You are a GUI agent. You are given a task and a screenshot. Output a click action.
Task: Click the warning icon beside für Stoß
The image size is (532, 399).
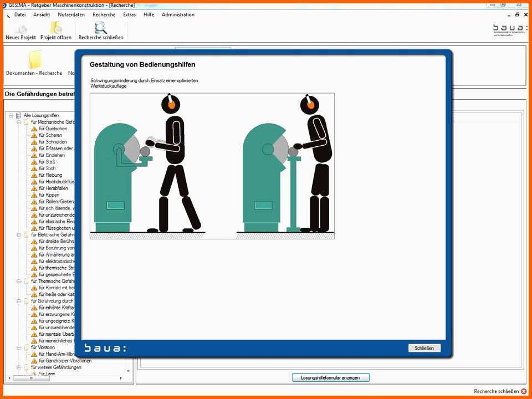(x=34, y=162)
